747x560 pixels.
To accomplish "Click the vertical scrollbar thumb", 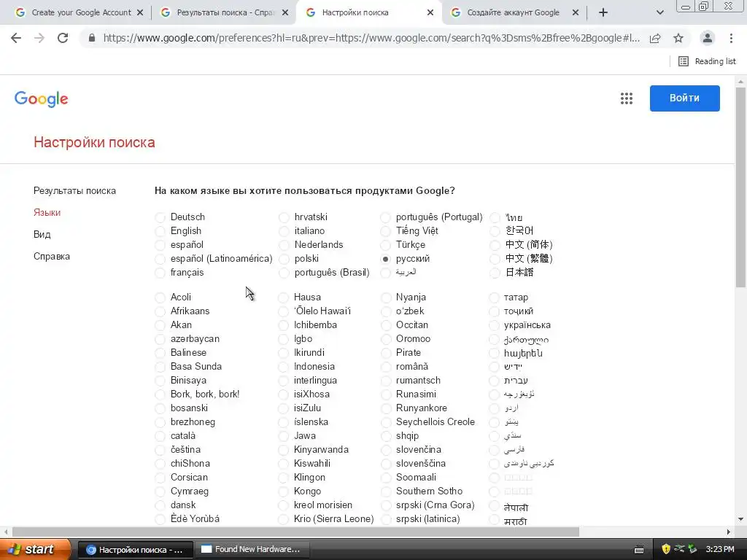I will point(740,187).
